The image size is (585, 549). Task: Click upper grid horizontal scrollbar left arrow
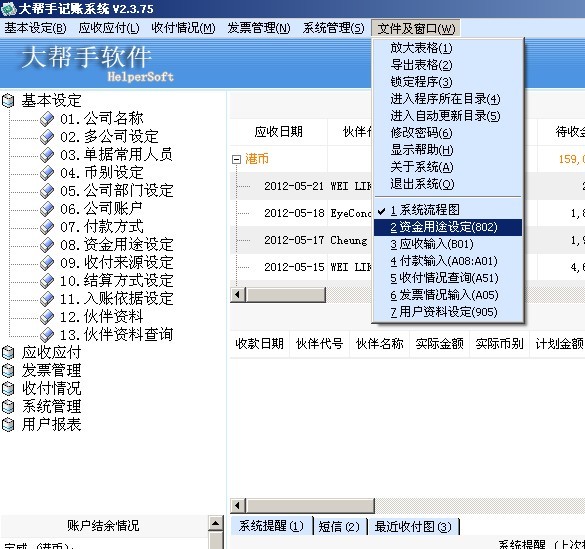[x=238, y=295]
